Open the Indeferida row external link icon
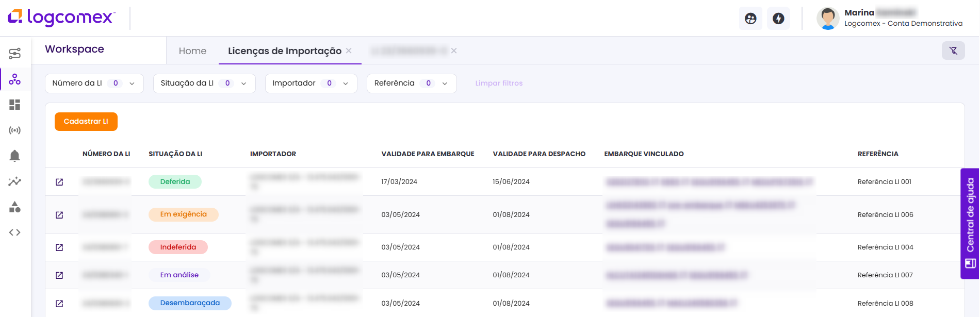This screenshot has height=317, width=980. 59,247
